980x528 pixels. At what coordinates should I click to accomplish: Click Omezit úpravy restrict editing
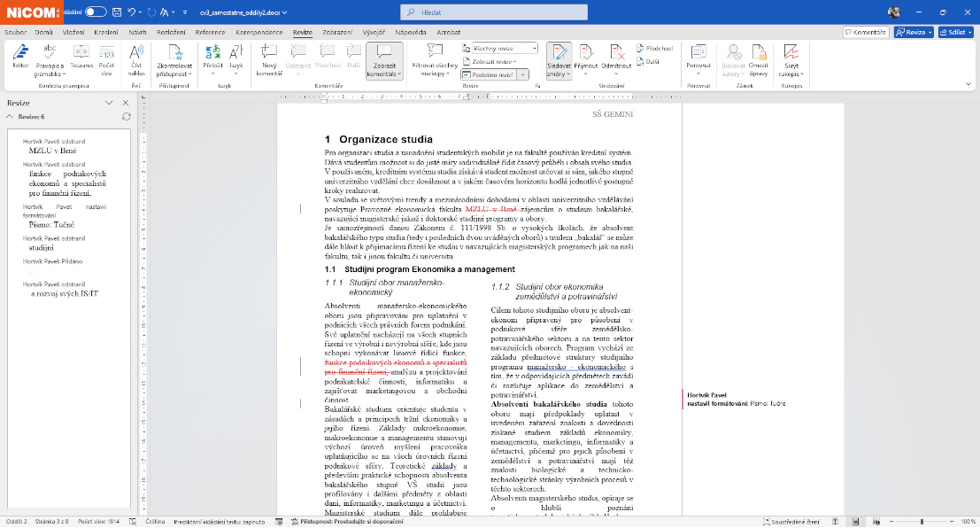point(758,60)
